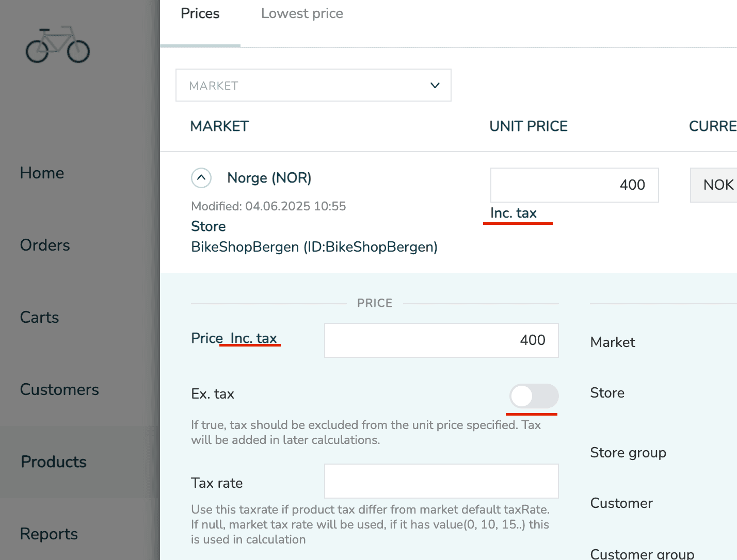Switch to the Lowest price tab
This screenshot has width=737, height=560.
click(302, 14)
